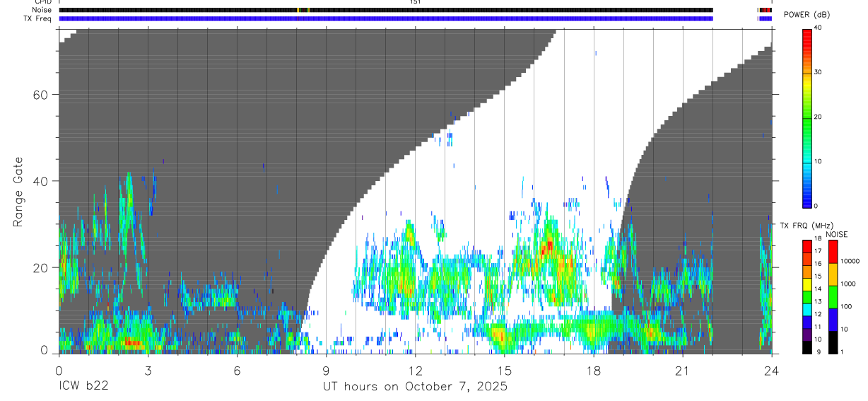Click the x-axis tick label 6

[237, 371]
